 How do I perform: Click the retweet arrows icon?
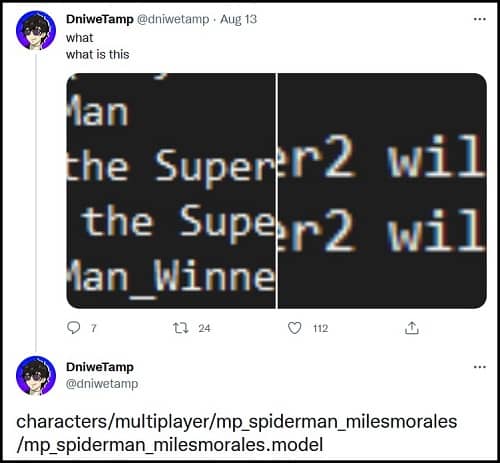[x=181, y=328]
